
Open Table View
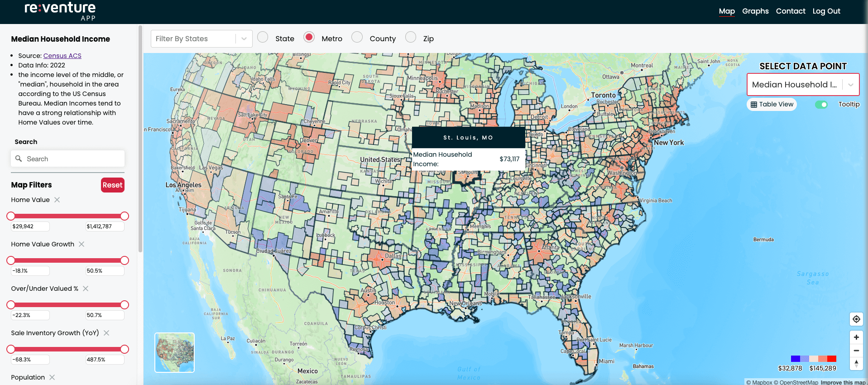772,104
